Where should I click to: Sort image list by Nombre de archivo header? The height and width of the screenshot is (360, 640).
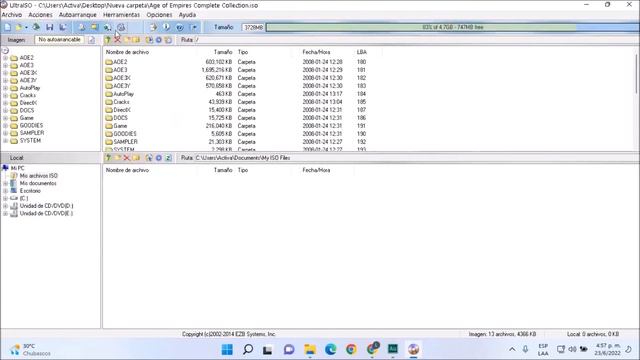(127, 52)
